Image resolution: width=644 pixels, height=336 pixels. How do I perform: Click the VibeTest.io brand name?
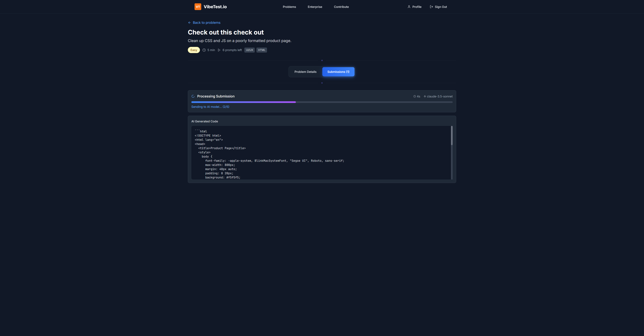pyautogui.click(x=215, y=7)
